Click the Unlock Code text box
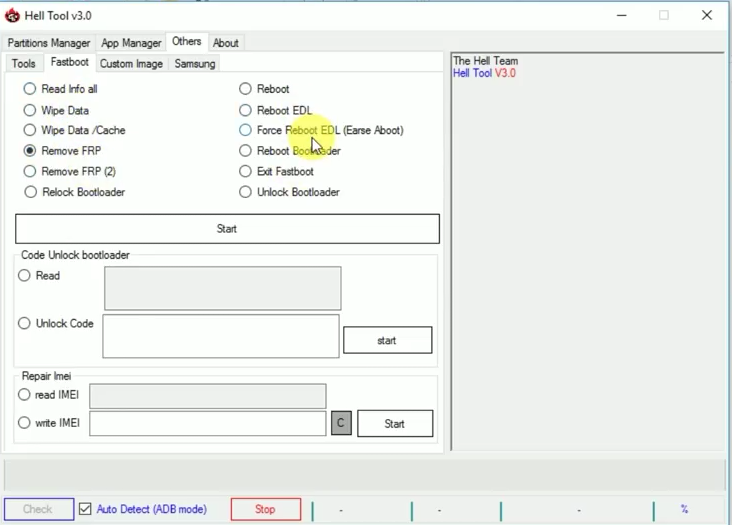This screenshot has height=525, width=732. [221, 336]
